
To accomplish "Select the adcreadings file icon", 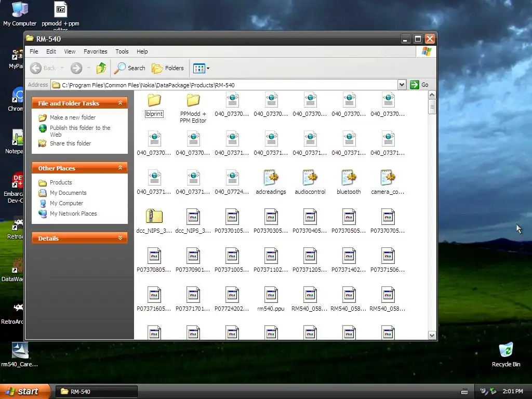I will click(271, 178).
